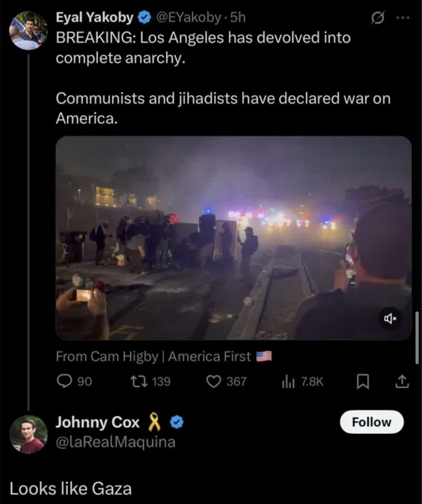The height and width of the screenshot is (504, 422).
Task: Click the Johnny Cox display name
Action: click(97, 422)
